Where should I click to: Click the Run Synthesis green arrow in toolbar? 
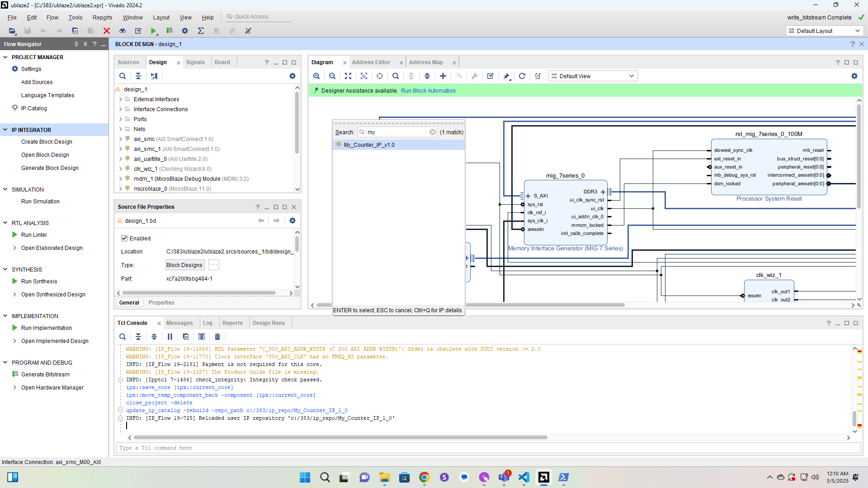pyautogui.click(x=154, y=31)
